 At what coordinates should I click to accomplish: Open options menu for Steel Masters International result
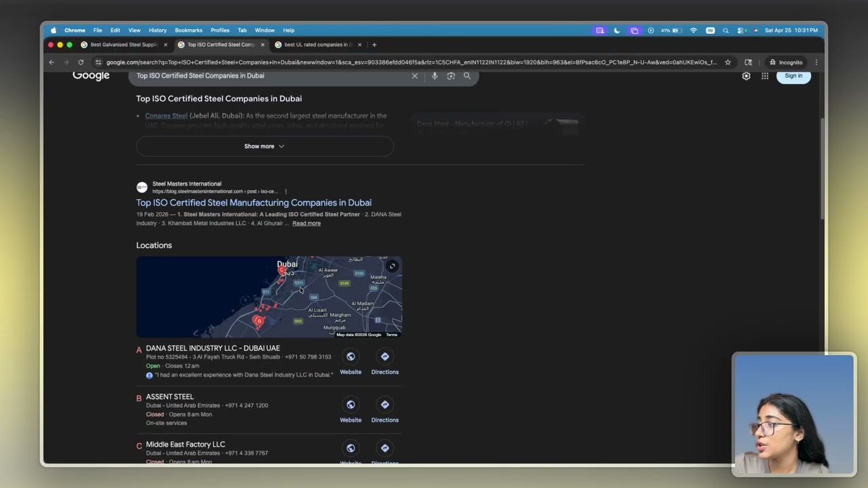(285, 192)
